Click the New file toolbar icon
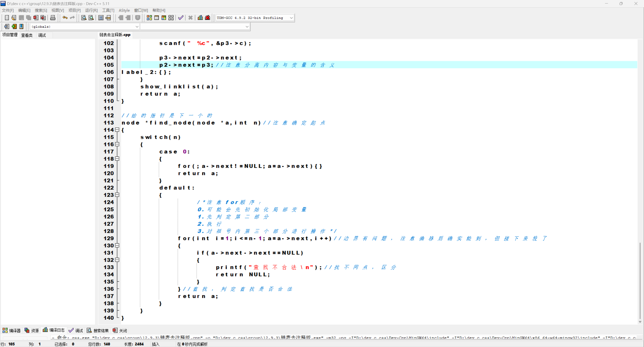 click(7, 18)
